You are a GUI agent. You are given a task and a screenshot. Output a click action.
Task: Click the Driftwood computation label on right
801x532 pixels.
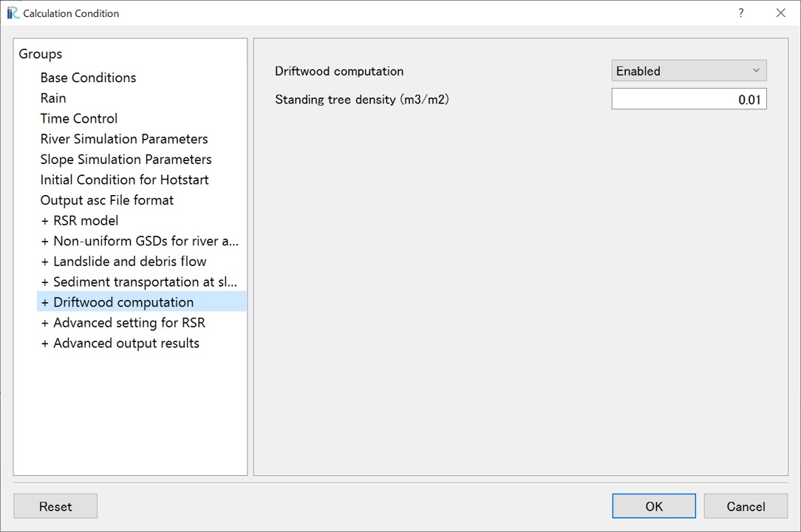[339, 71]
